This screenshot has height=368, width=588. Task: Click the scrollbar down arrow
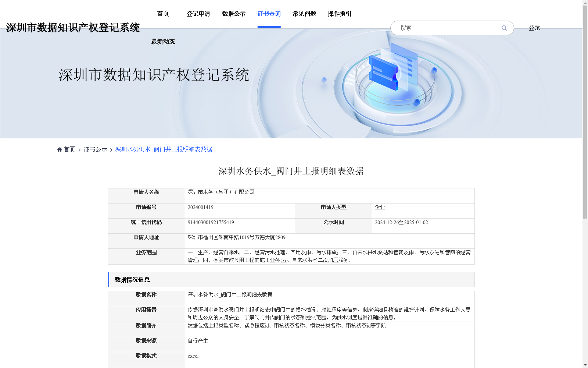585,365
